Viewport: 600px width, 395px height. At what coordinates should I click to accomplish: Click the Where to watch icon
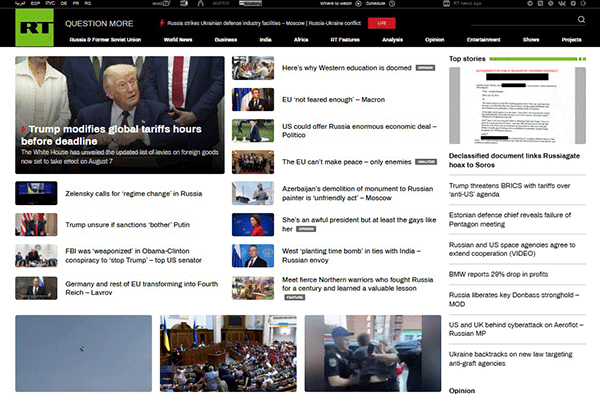(x=359, y=3)
